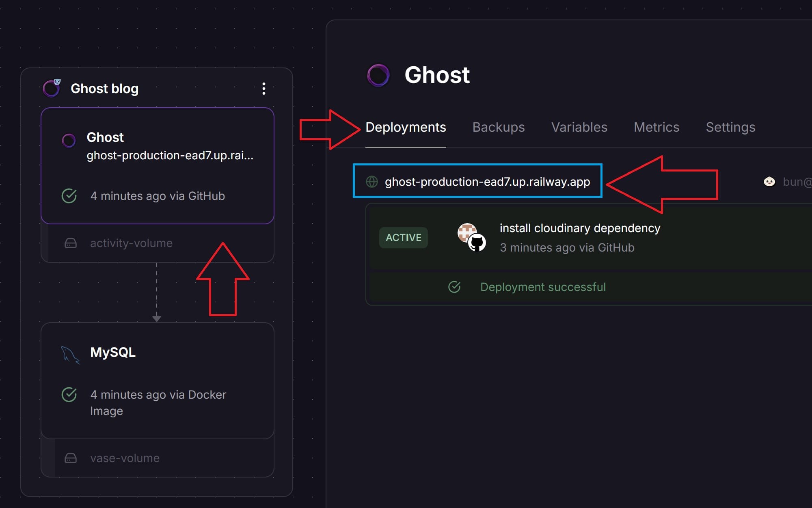Click truncated 'ghost-production-ead7.up.rai...' in service card
812x508 pixels.
(170, 155)
